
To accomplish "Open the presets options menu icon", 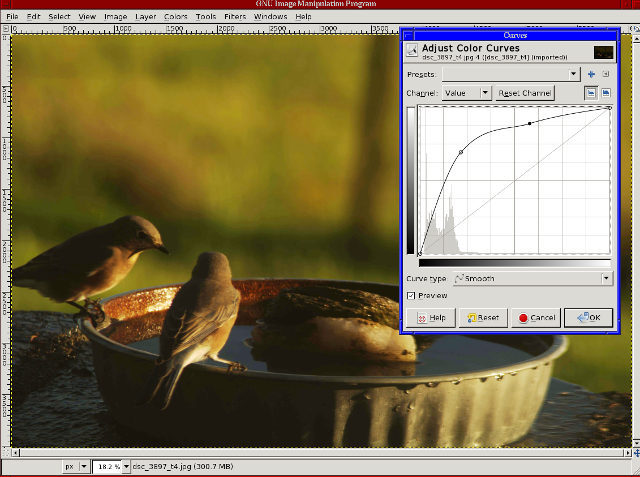I will (x=606, y=74).
